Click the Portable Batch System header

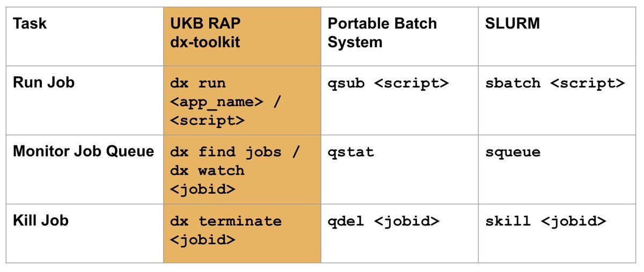click(399, 36)
